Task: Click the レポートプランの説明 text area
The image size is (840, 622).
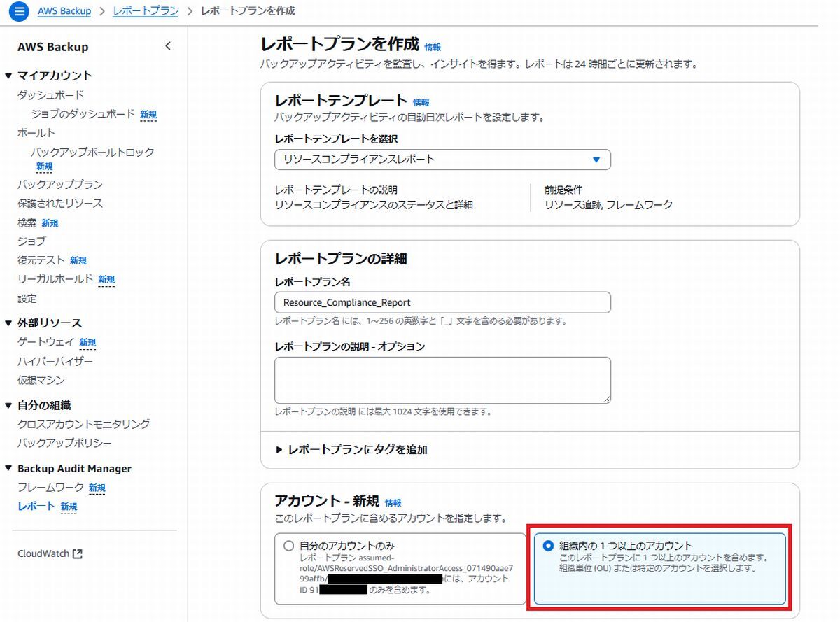Action: pos(442,380)
